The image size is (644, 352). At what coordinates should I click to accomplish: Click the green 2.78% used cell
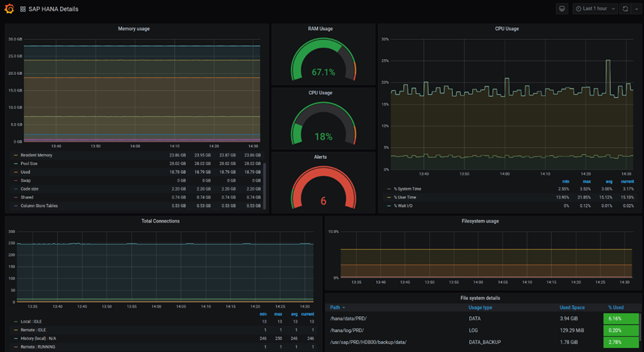pos(621,342)
